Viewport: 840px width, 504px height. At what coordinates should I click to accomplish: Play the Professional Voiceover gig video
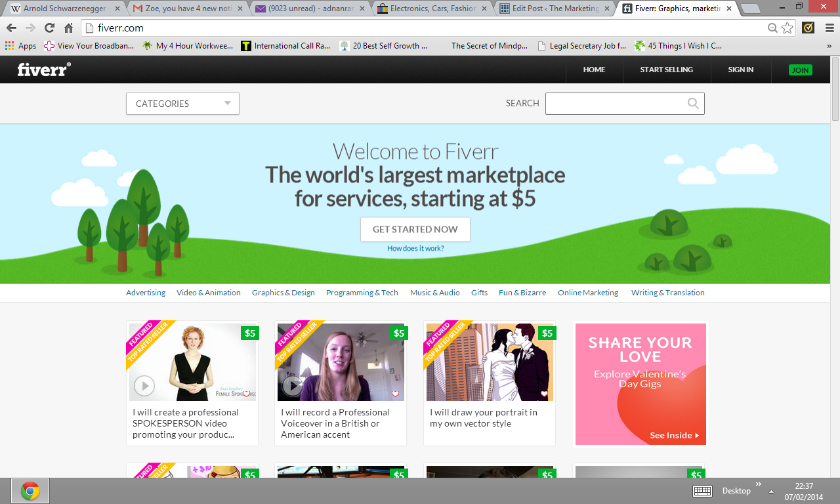coord(293,386)
